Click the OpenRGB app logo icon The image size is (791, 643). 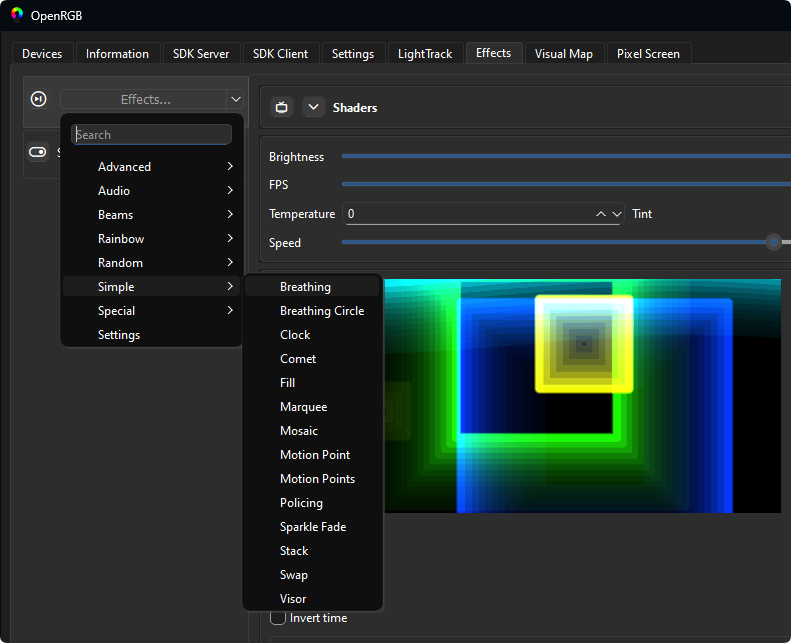(x=17, y=15)
